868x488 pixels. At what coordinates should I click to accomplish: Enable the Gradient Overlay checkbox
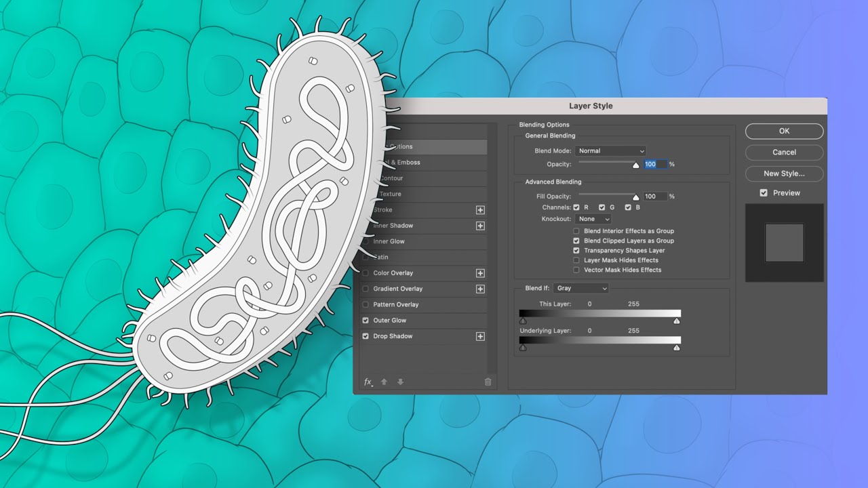(366, 289)
